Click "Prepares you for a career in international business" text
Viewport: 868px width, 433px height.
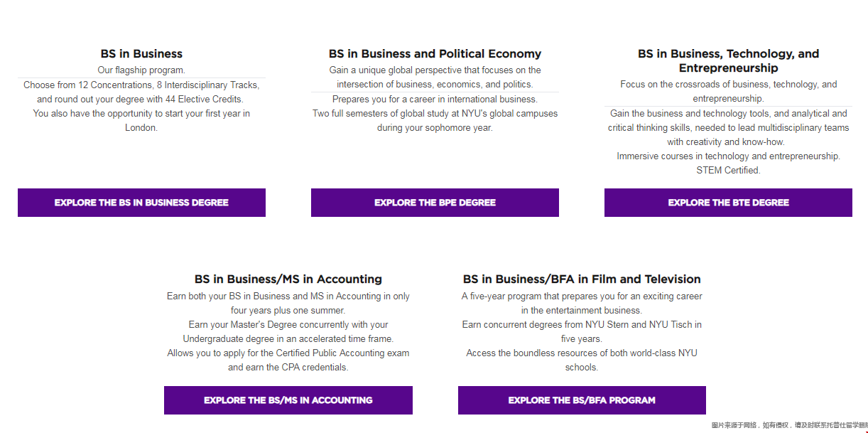tap(435, 100)
